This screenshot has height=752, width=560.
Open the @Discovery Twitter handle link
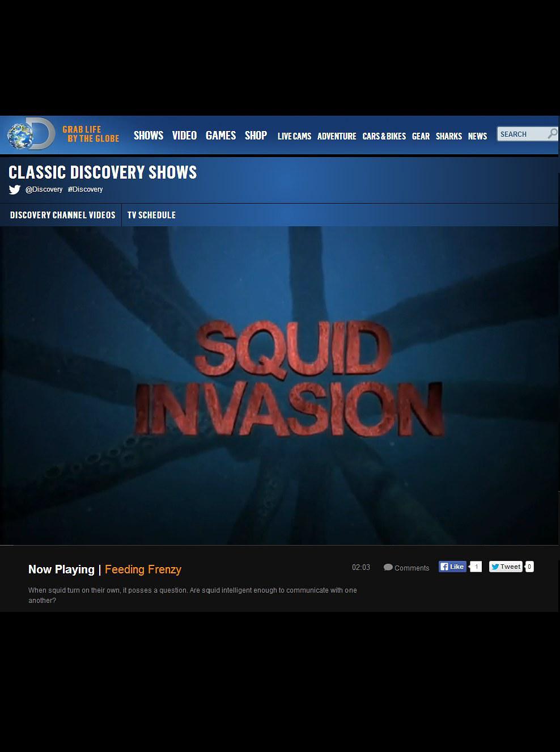point(44,189)
